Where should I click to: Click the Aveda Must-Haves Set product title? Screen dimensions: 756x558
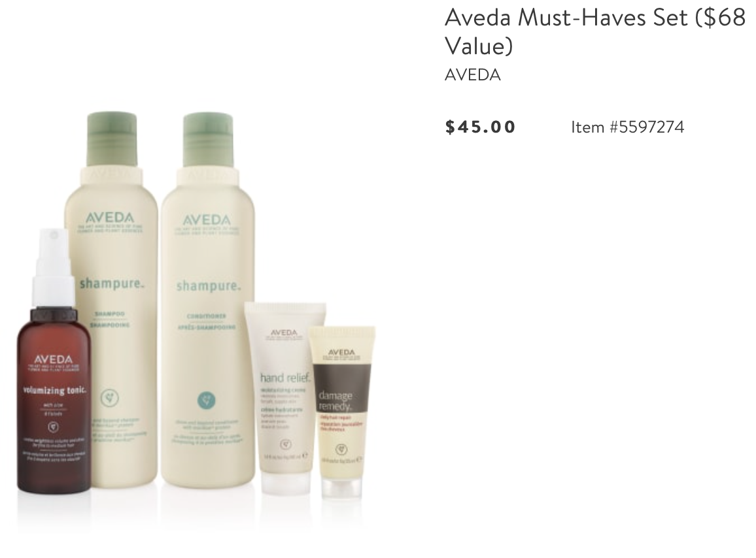click(595, 31)
